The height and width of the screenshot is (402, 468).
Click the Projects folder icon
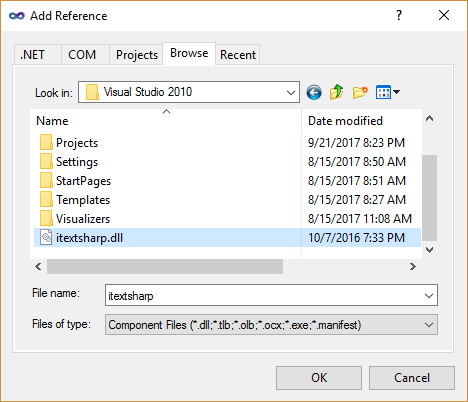point(46,143)
